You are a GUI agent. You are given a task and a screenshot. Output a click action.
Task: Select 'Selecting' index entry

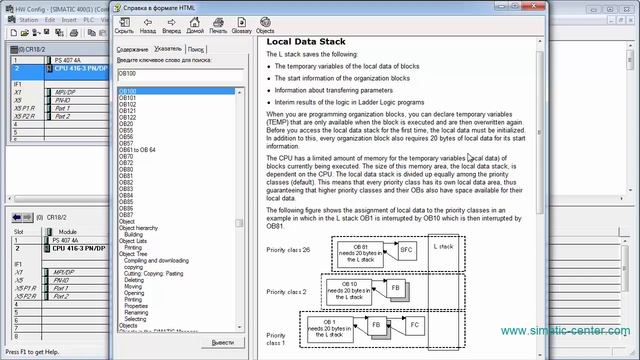click(x=135, y=319)
